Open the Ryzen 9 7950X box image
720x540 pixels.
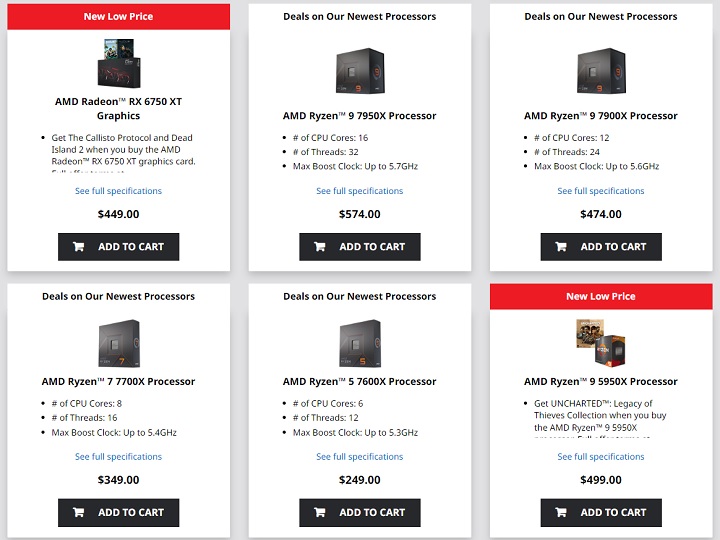(x=360, y=70)
